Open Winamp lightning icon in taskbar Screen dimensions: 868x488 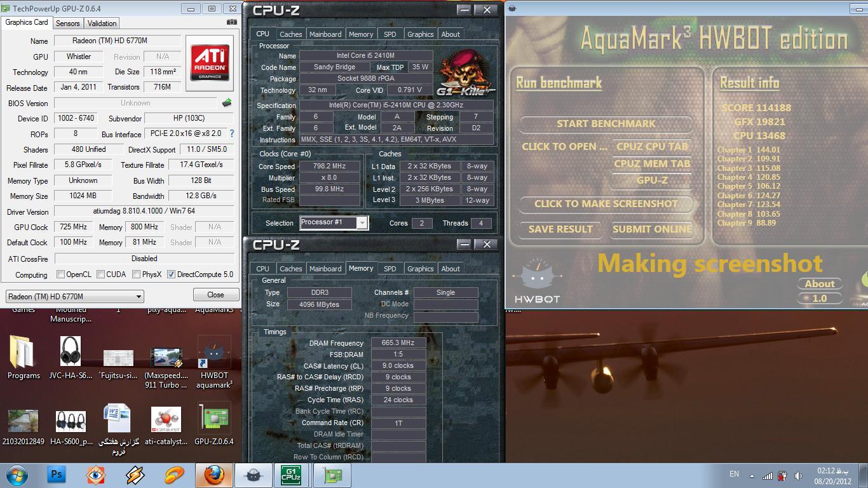(x=135, y=474)
